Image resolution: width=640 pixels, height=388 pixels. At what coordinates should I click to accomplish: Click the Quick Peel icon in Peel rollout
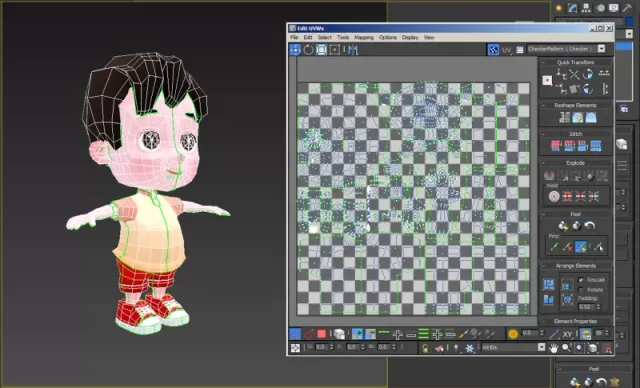pos(563,226)
